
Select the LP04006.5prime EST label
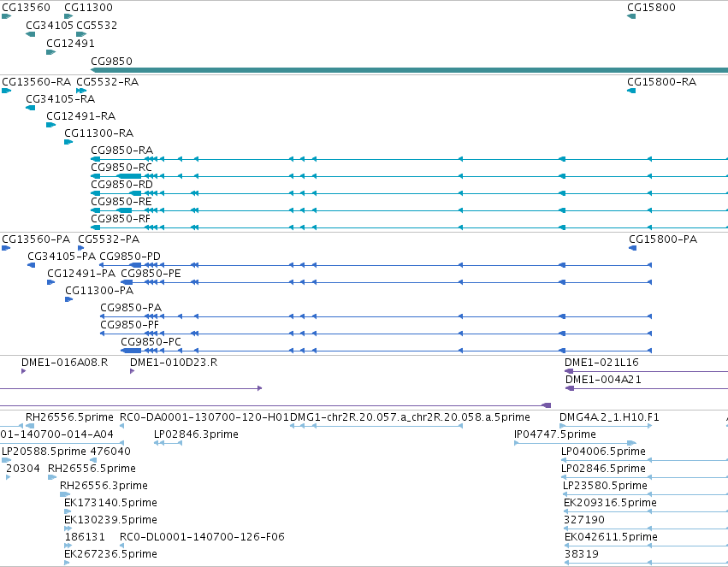[603, 452]
